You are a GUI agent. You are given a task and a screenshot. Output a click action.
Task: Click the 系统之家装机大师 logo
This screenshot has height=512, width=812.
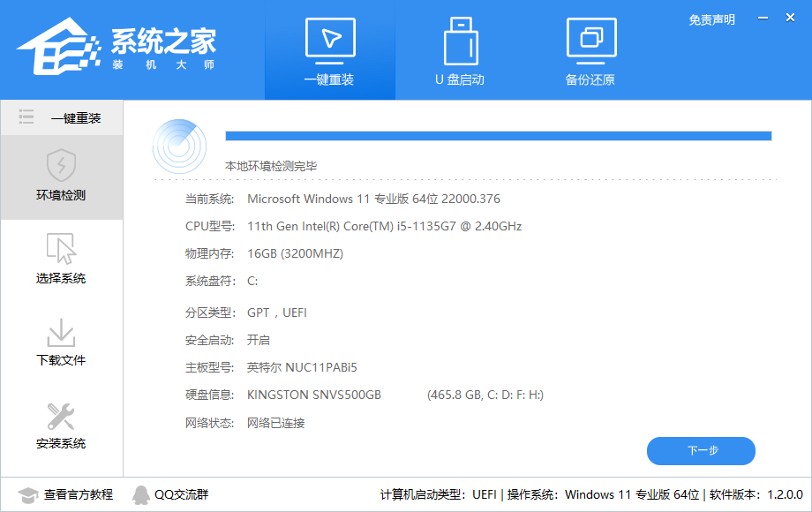132,49
